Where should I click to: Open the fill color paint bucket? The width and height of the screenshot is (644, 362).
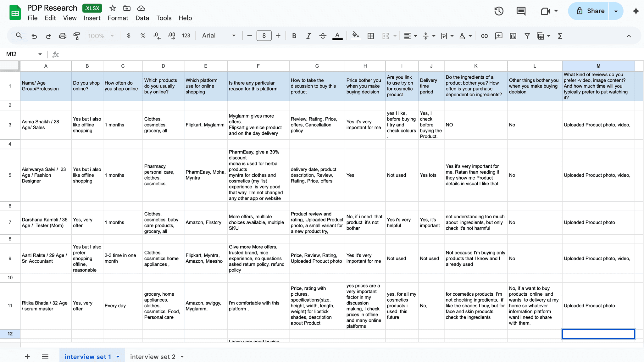click(x=355, y=36)
